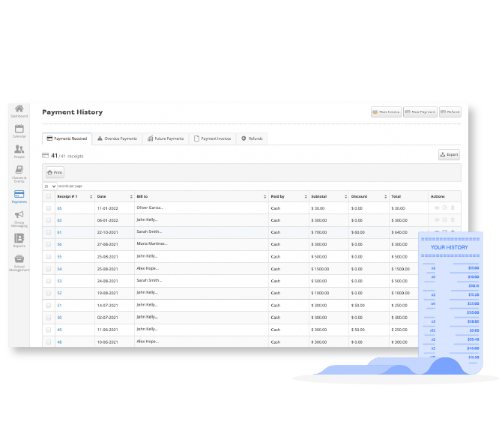Delete receipt 65 with the trash icon
502x448 pixels.
coord(453,208)
